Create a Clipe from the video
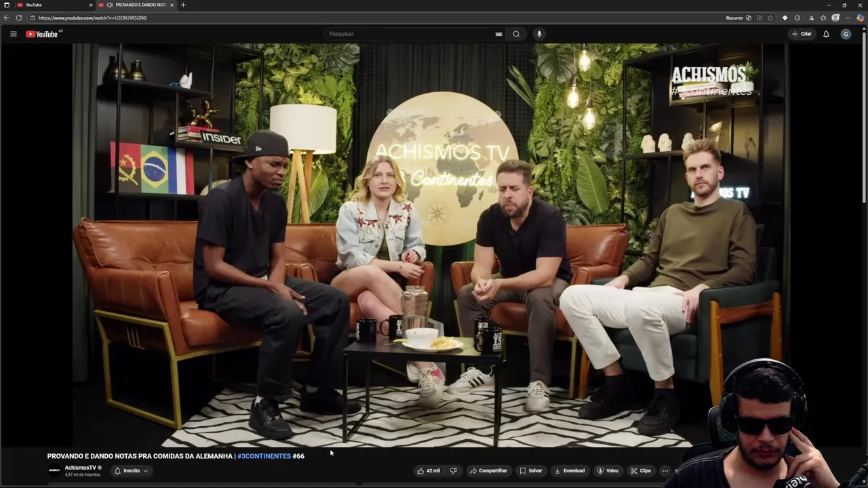 point(640,470)
